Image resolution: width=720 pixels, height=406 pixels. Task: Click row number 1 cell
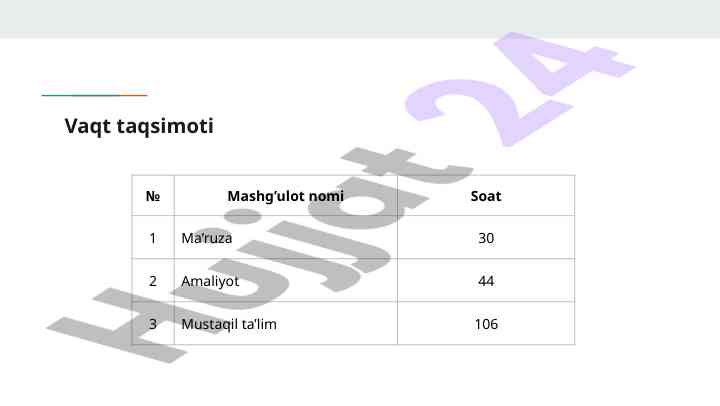tap(153, 237)
